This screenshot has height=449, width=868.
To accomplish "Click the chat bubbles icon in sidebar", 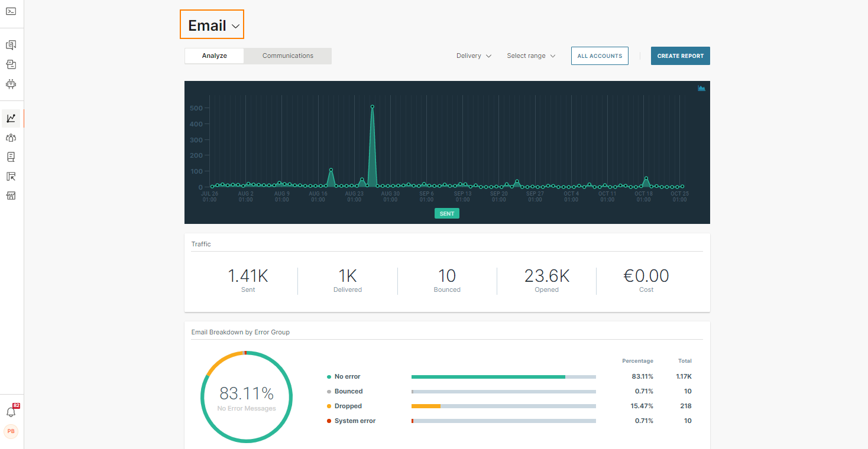I will (x=11, y=45).
